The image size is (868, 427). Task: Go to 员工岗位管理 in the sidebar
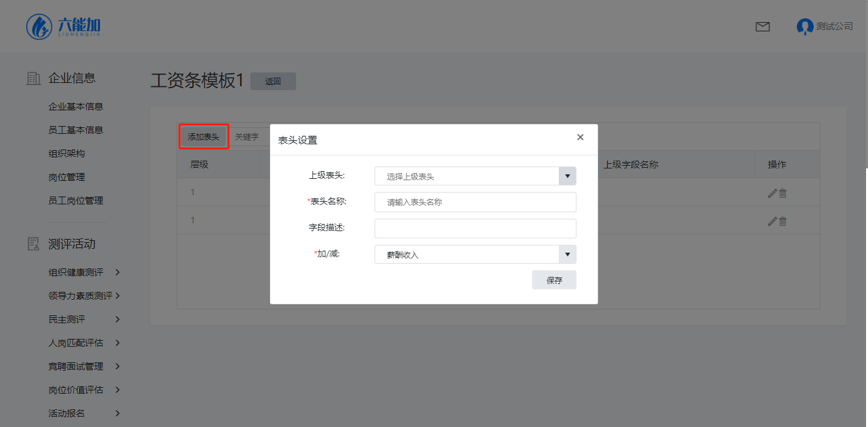point(76,200)
